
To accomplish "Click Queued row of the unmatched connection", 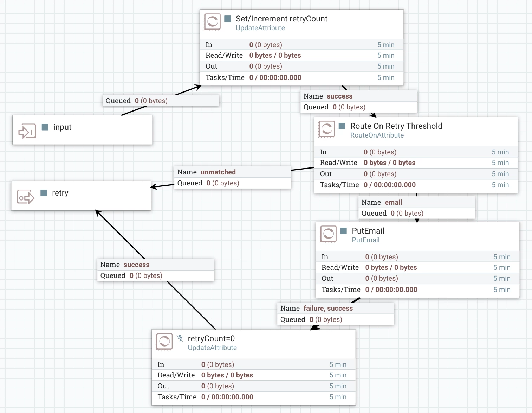I will coord(233,183).
